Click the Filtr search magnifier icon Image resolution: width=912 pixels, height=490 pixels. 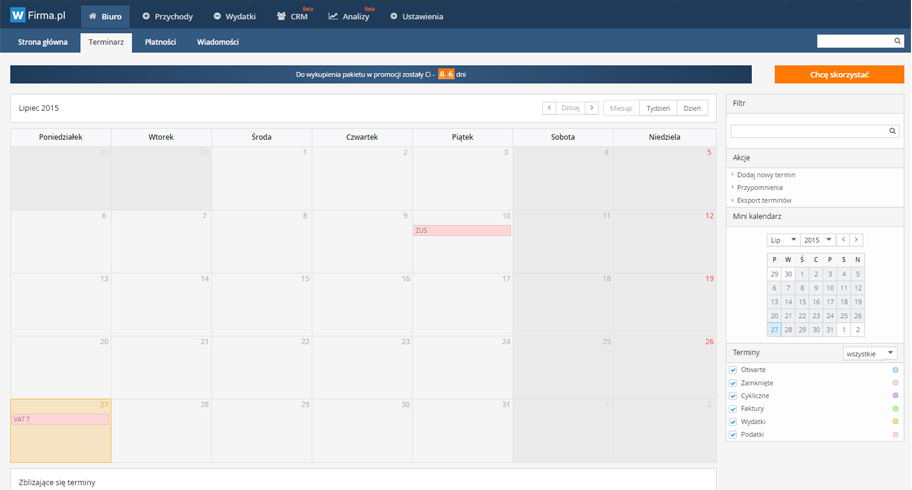892,131
